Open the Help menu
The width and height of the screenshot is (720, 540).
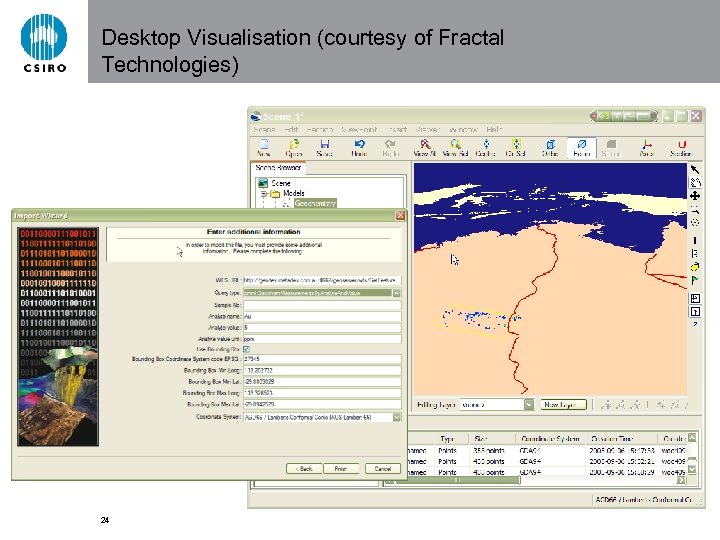click(494, 130)
